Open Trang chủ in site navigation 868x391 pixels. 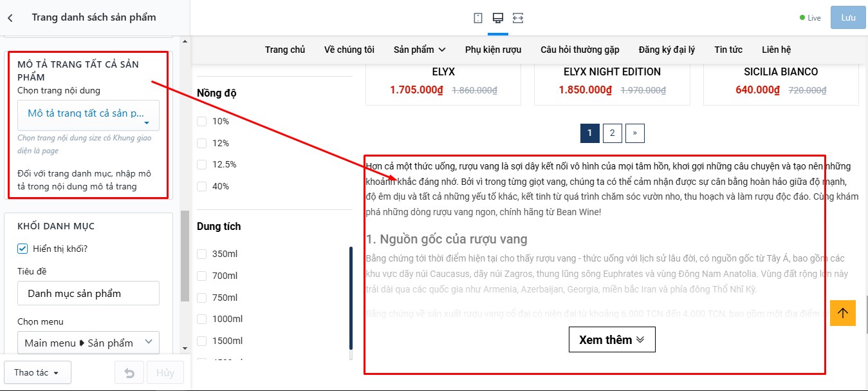coord(285,50)
